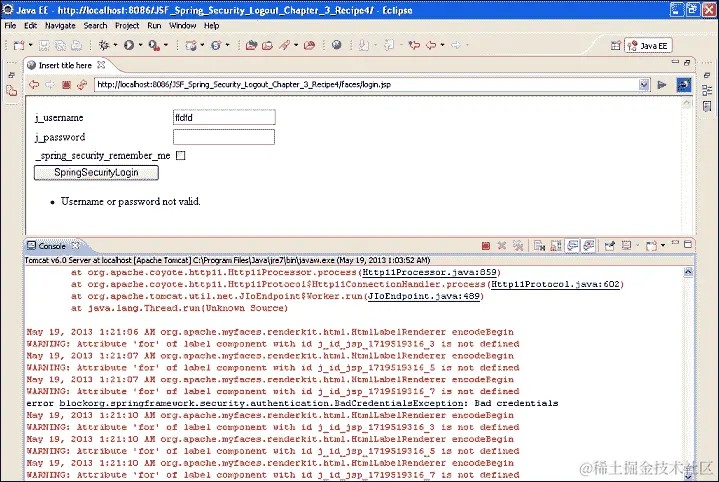Click Open Console icon
The width and height of the screenshot is (719, 482).
point(651,246)
